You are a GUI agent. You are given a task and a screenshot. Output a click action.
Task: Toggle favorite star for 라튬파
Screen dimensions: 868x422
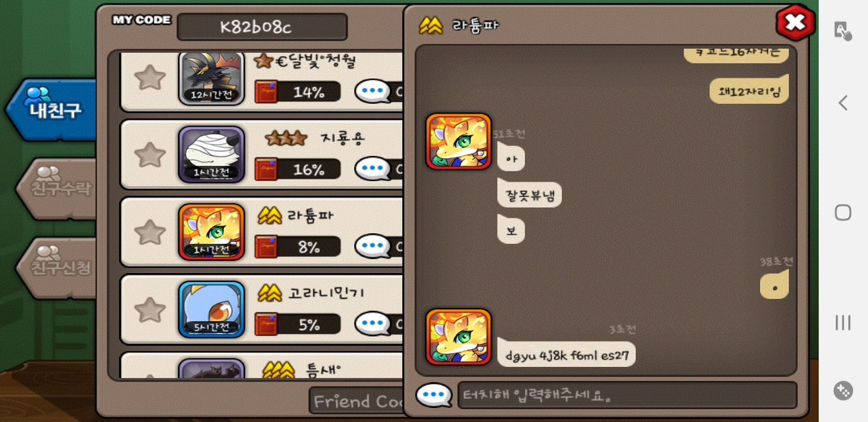[x=150, y=232]
